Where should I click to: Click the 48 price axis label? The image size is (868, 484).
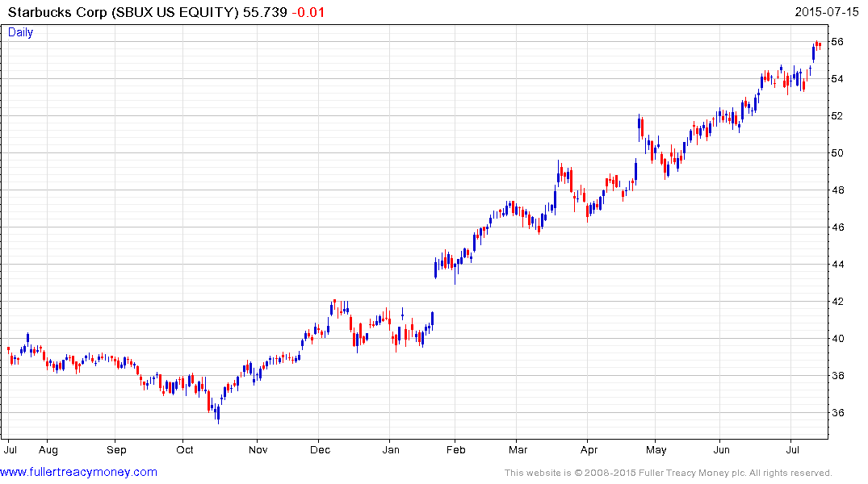point(837,190)
